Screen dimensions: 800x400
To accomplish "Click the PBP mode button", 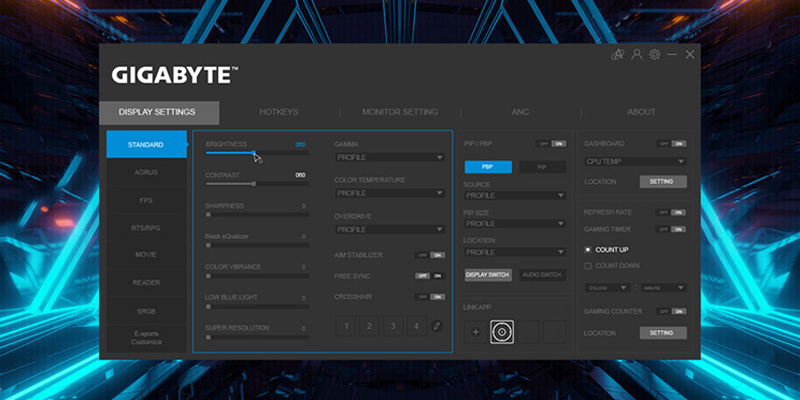I will point(488,167).
